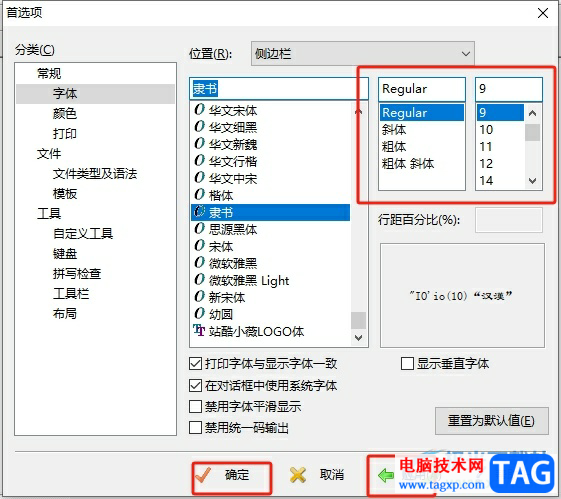
Task: Click 重置为默认值 button
Action: [x=492, y=421]
